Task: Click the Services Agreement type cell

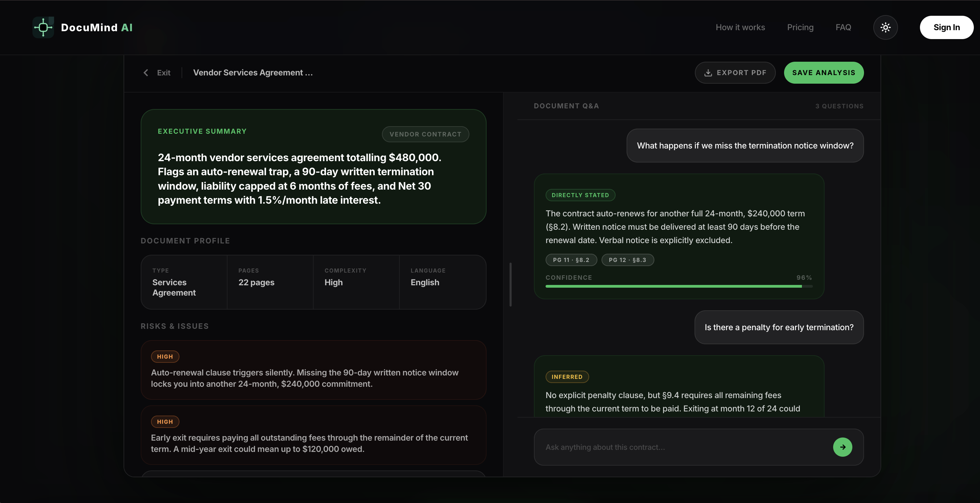Action: 184,282
